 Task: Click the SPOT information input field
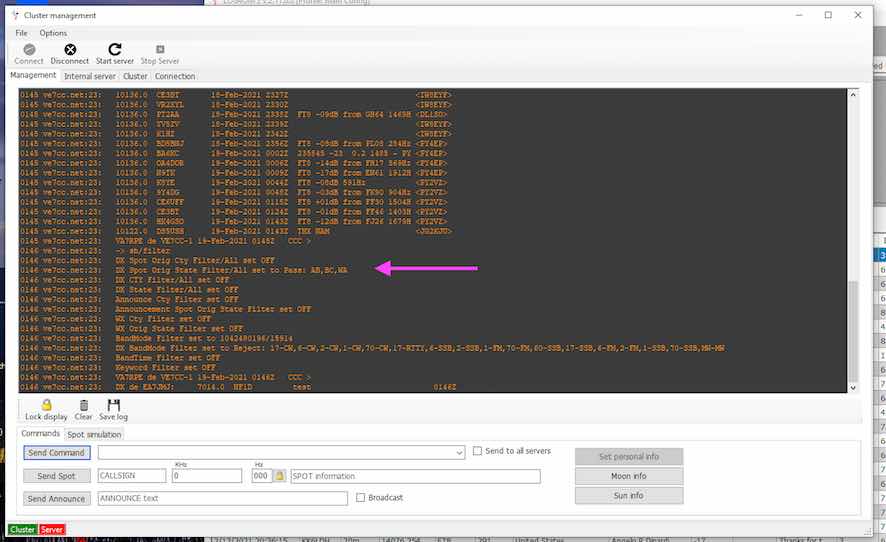(415, 476)
